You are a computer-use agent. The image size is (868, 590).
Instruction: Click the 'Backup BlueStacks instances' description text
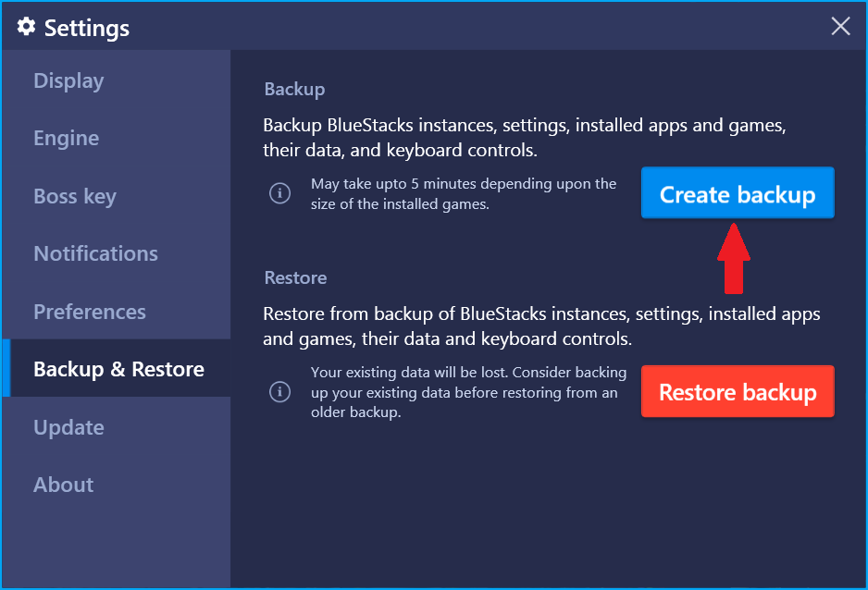(x=525, y=137)
